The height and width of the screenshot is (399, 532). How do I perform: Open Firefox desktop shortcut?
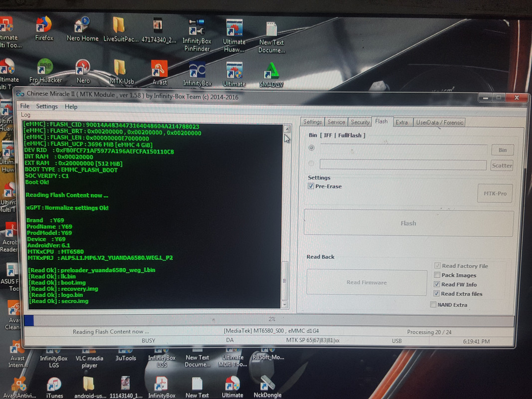click(44, 28)
